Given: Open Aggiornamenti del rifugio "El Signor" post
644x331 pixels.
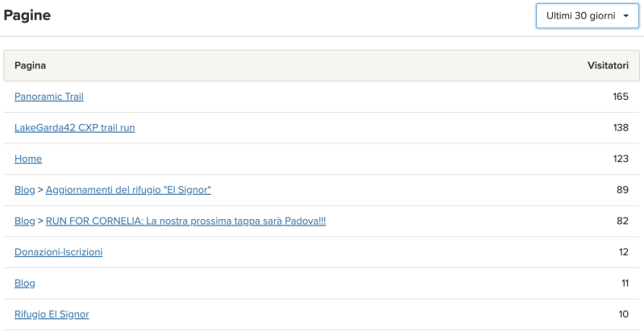Looking at the screenshot, I should 128,190.
